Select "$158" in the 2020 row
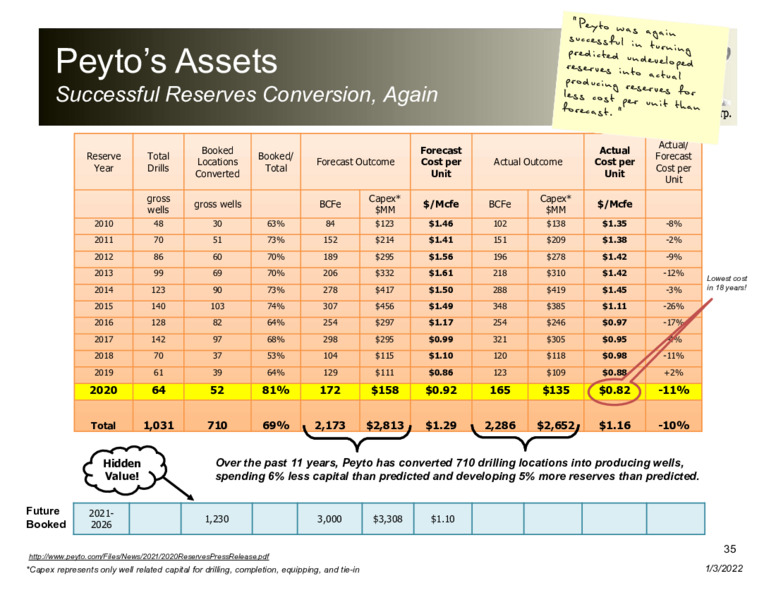The image size is (776, 600). [385, 391]
